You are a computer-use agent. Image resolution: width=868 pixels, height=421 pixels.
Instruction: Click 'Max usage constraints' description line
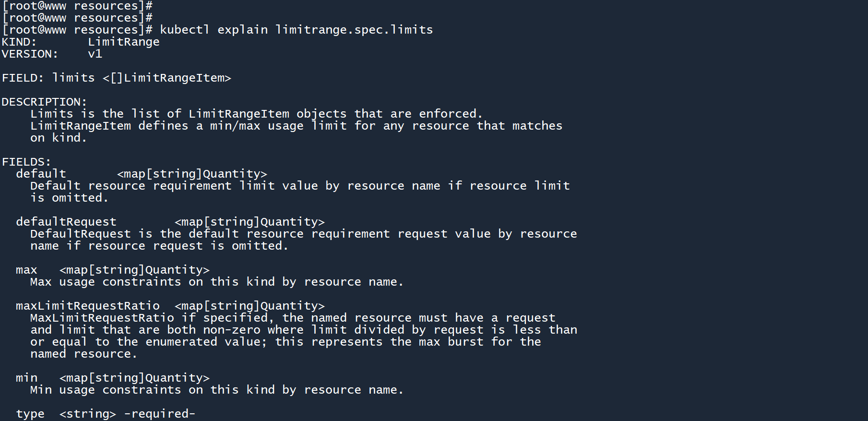pos(216,282)
